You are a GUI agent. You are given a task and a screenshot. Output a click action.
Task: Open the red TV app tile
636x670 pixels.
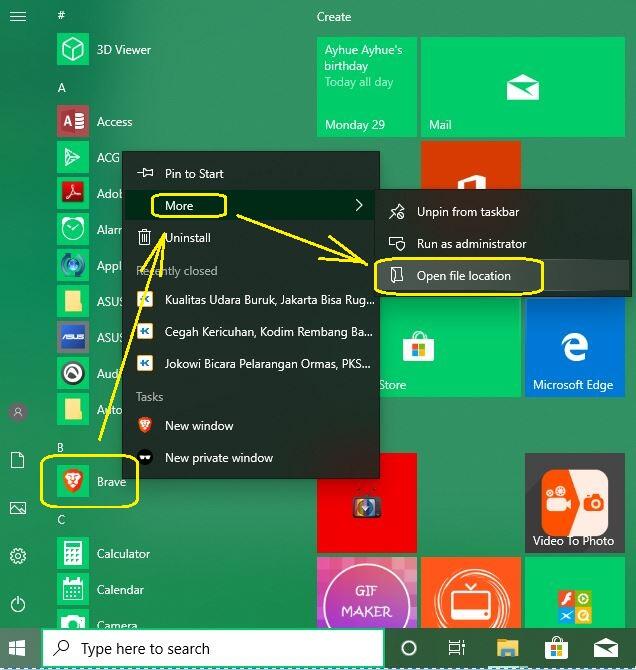coord(367,508)
